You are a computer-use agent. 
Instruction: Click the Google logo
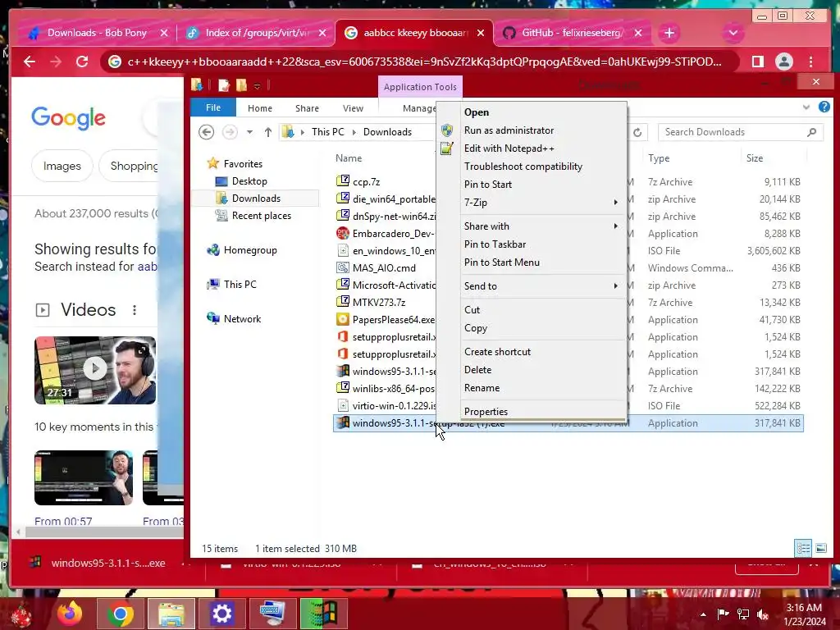click(x=69, y=118)
